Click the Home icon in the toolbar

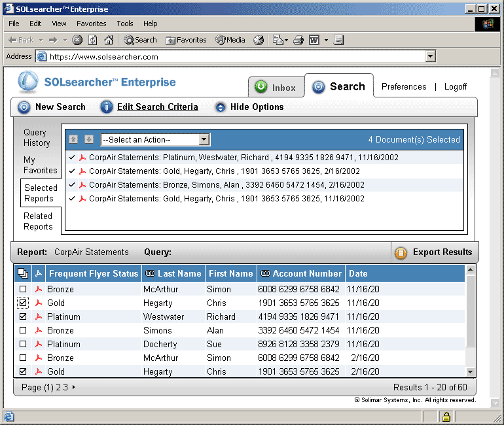(109, 40)
